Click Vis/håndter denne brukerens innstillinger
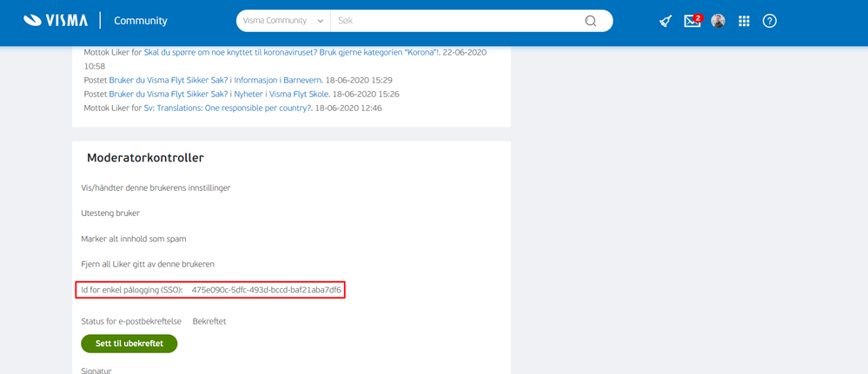Screen dimensions: 868x374 (156, 187)
